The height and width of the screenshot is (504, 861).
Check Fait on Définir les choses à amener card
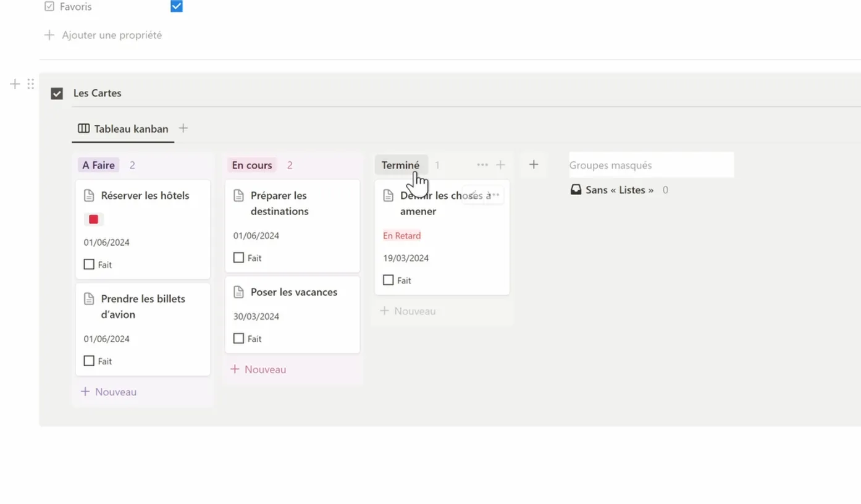click(388, 280)
